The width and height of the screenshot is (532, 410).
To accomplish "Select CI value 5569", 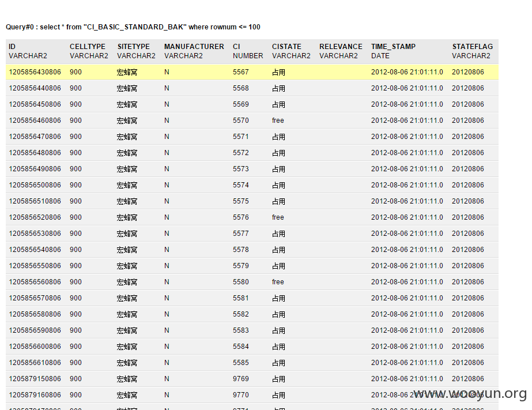I will (241, 104).
